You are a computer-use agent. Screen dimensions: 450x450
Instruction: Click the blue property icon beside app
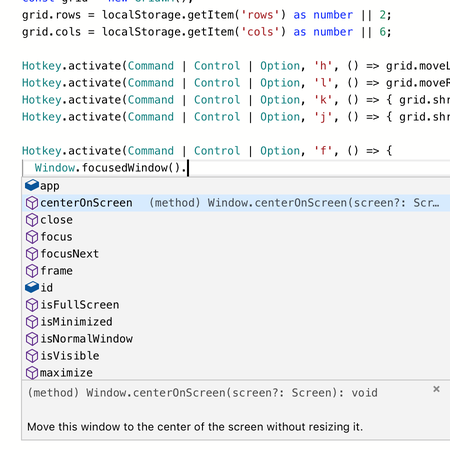pyautogui.click(x=32, y=185)
